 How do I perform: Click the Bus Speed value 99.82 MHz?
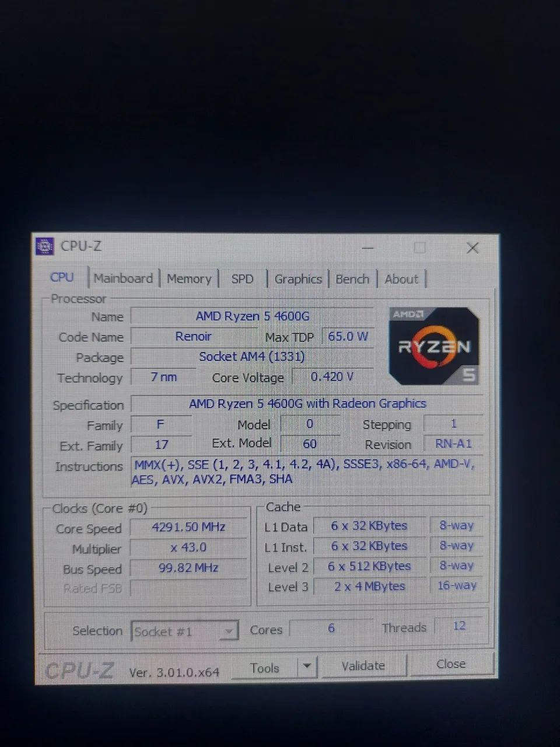pos(188,568)
